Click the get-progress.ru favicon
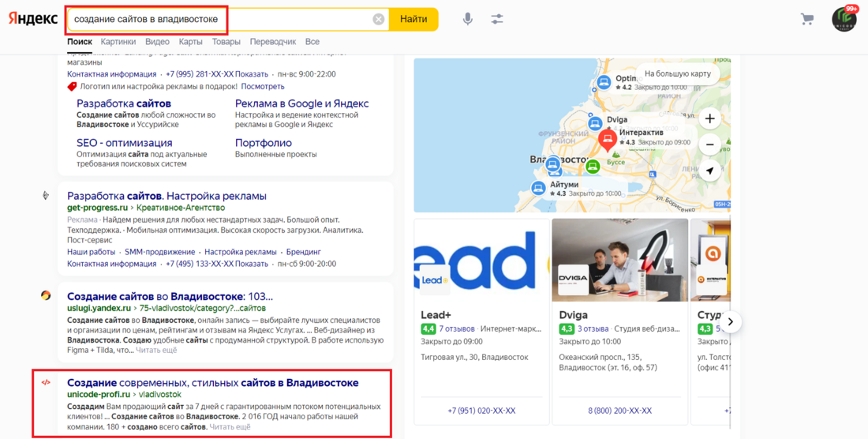 [46, 195]
